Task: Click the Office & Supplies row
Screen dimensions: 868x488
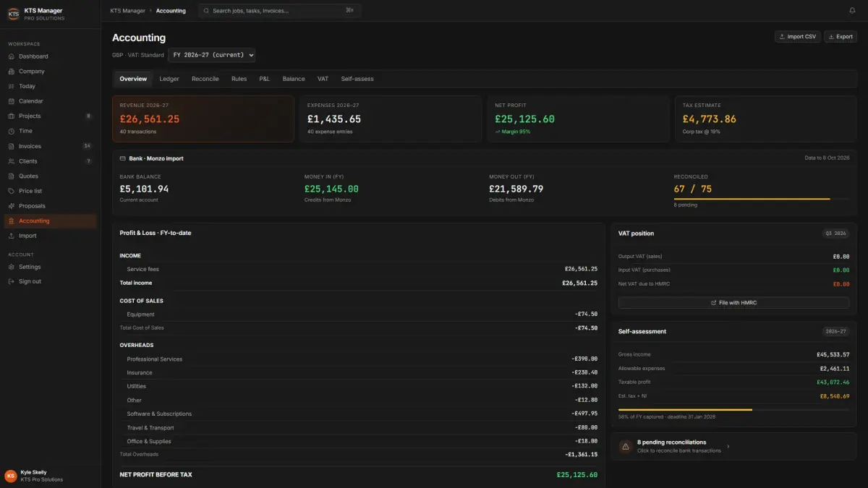Action: click(359, 441)
